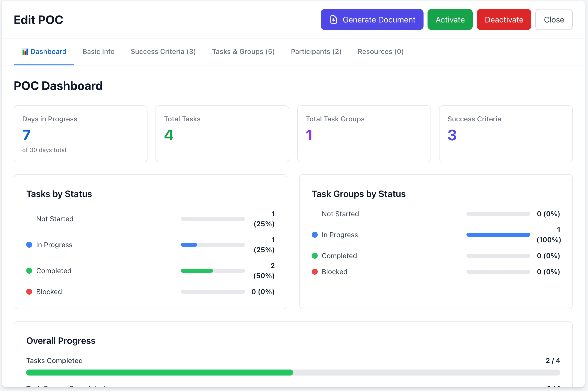Activate the POC

click(x=450, y=19)
